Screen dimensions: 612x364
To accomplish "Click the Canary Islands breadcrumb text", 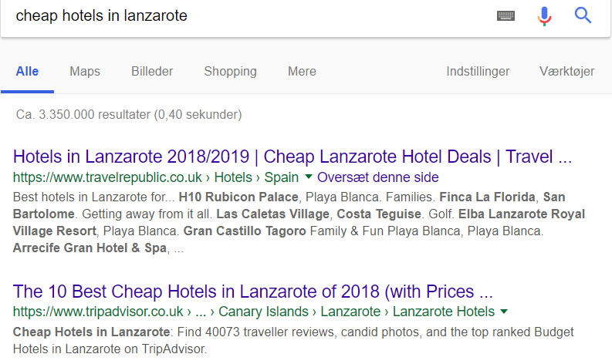I will click(x=263, y=312).
